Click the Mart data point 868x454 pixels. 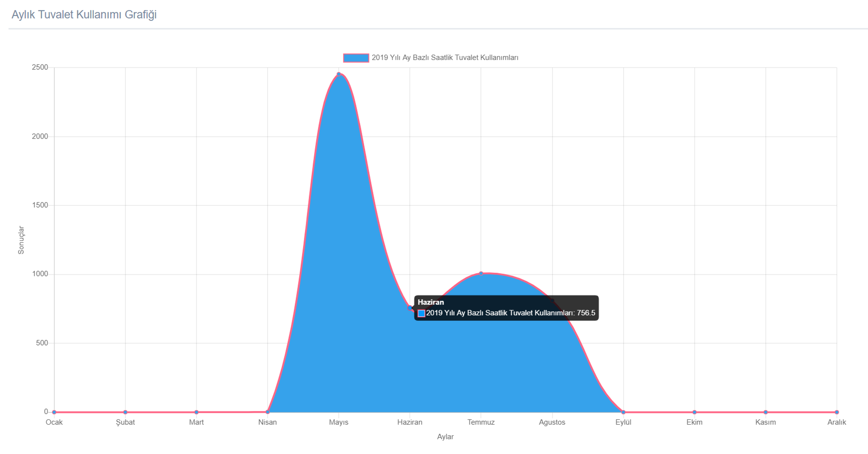196,412
